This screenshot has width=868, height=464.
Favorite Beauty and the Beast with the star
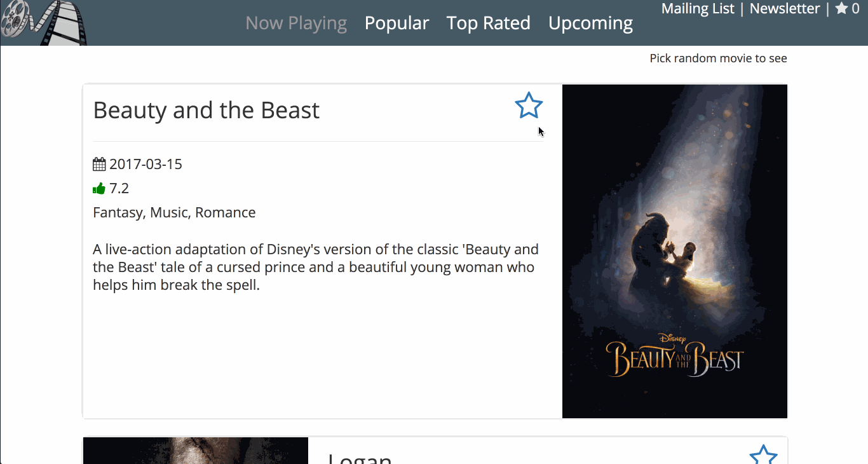pos(529,106)
